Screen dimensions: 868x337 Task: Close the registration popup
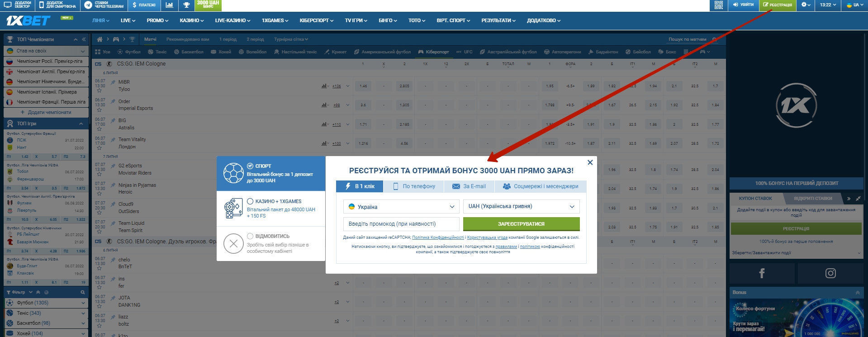(590, 162)
